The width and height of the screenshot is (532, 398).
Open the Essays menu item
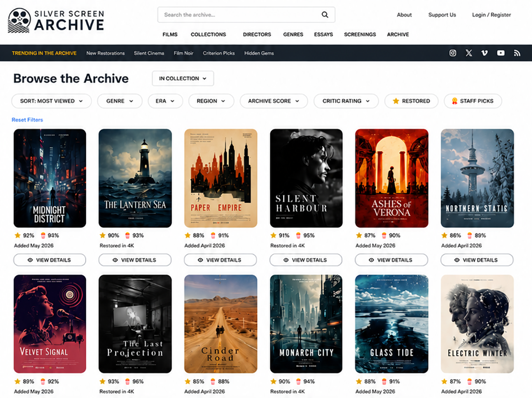pos(323,34)
